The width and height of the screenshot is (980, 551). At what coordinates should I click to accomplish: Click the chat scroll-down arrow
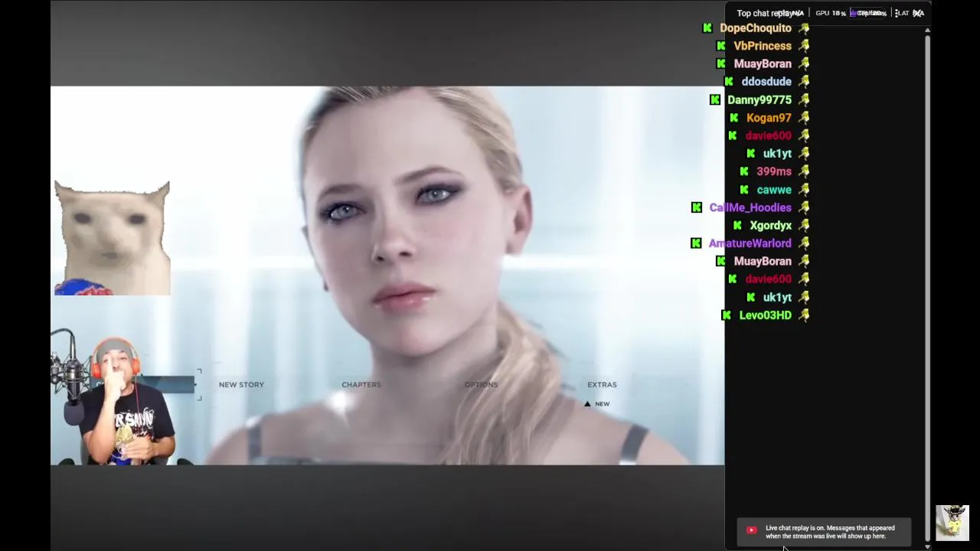928,546
